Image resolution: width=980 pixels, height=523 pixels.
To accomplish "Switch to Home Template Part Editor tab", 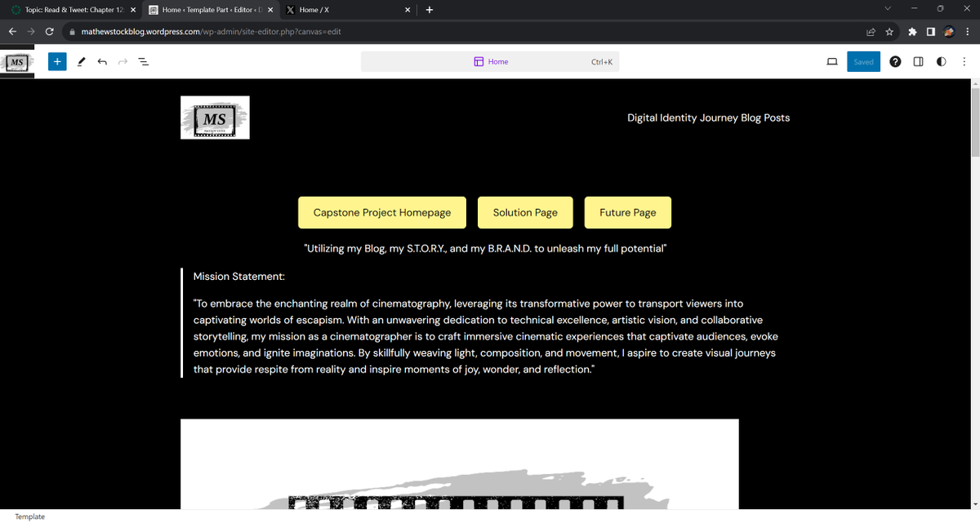I will (x=210, y=10).
